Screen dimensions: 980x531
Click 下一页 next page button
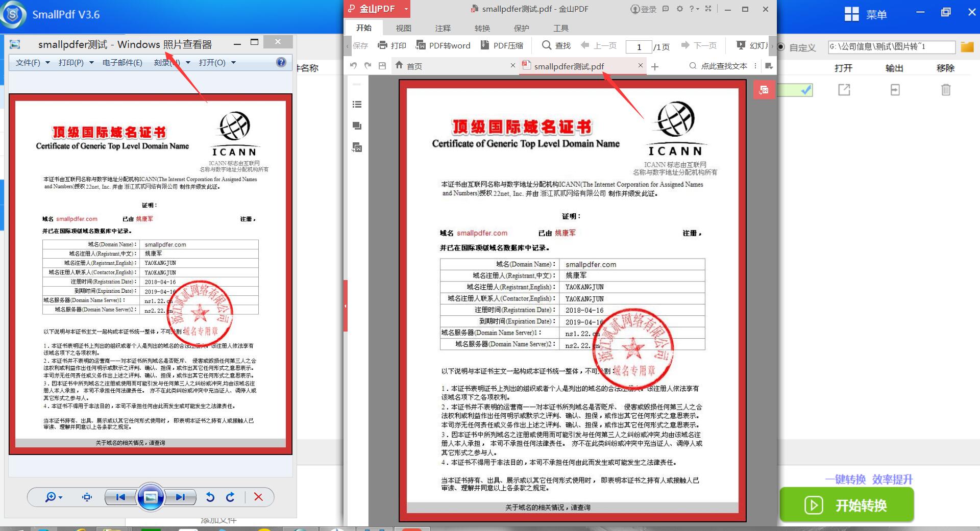coord(699,45)
